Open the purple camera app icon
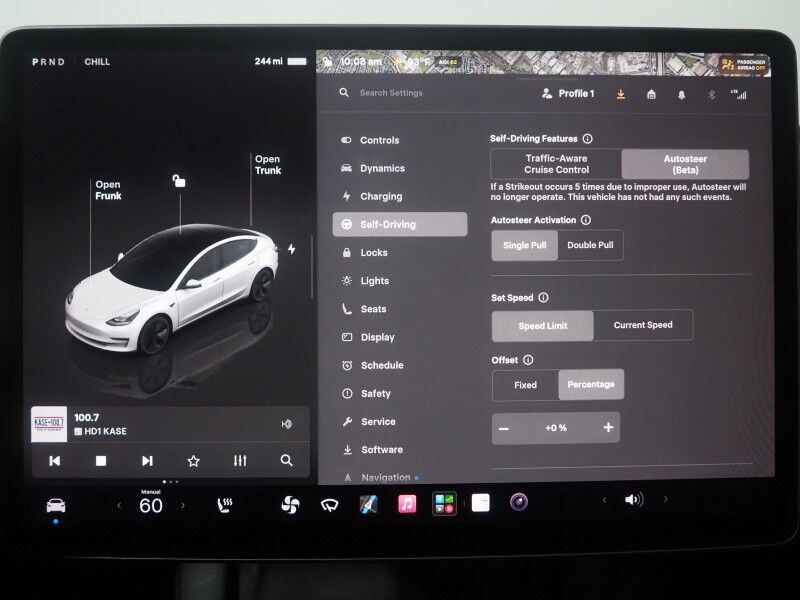The width and height of the screenshot is (800, 600). click(x=519, y=502)
